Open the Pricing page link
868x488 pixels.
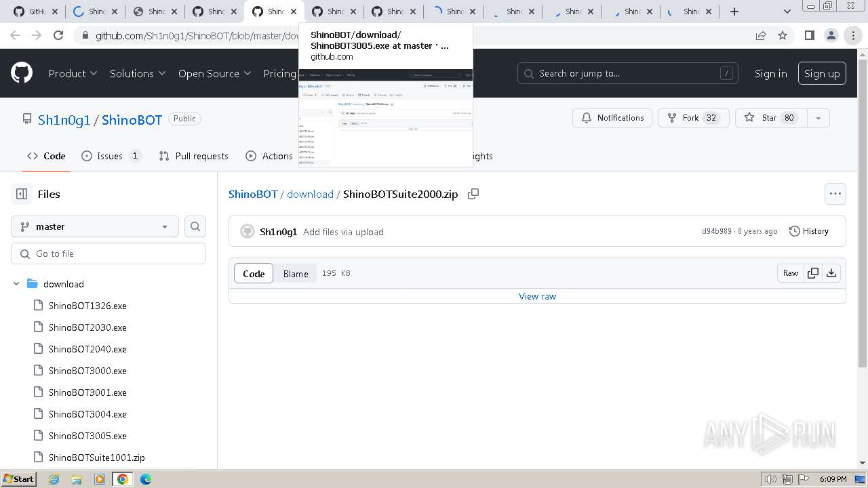pyautogui.click(x=279, y=73)
